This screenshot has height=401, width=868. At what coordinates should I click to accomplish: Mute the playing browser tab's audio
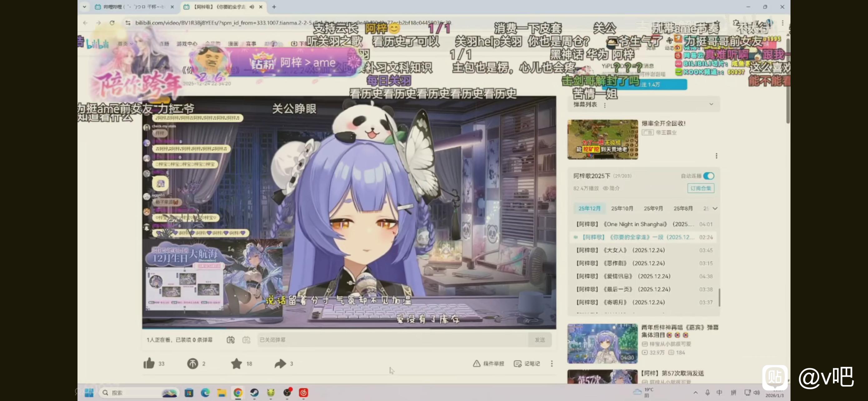(252, 7)
